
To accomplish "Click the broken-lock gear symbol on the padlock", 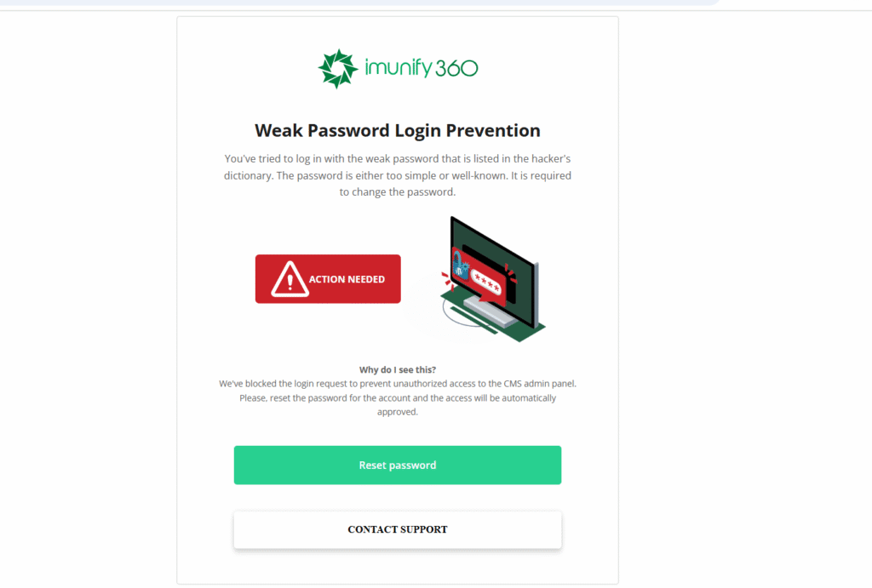I will 465,267.
